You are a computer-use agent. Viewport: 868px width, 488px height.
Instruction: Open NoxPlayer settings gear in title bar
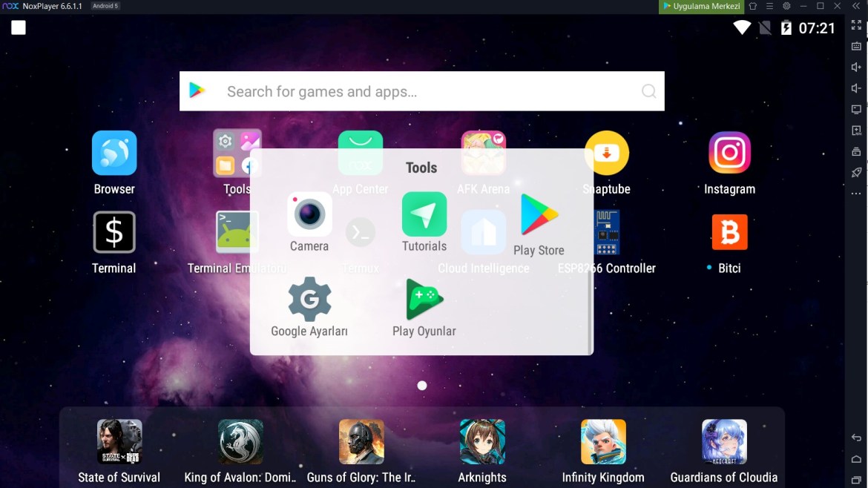786,7
